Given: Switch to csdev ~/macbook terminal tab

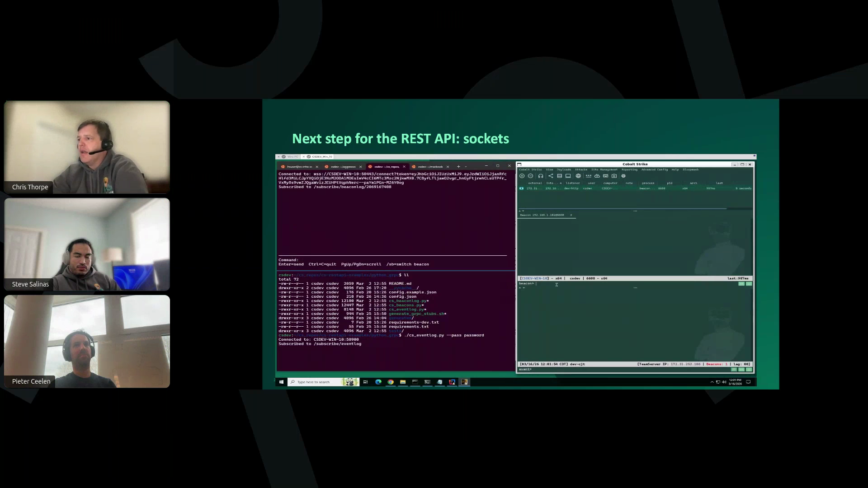Looking at the screenshot, I should tap(429, 167).
